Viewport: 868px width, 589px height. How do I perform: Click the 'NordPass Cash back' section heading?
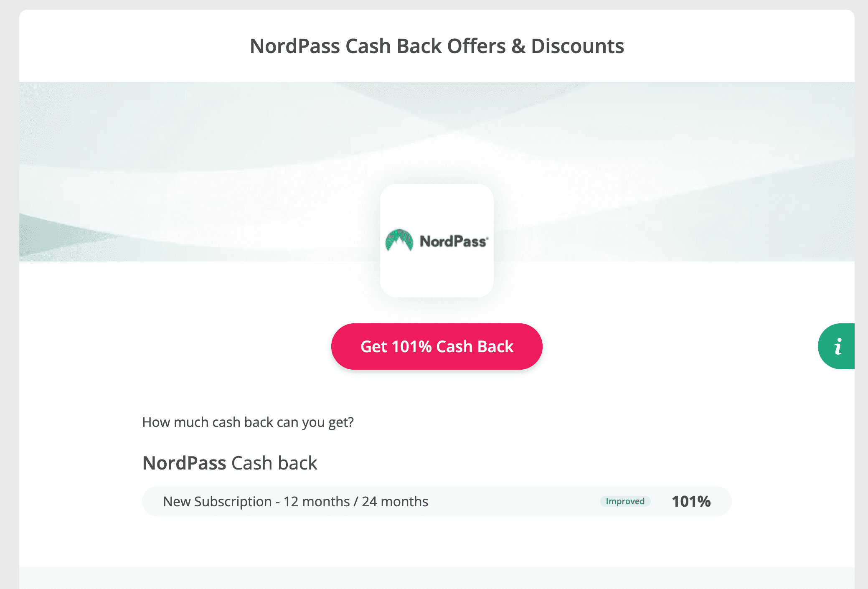pos(230,463)
